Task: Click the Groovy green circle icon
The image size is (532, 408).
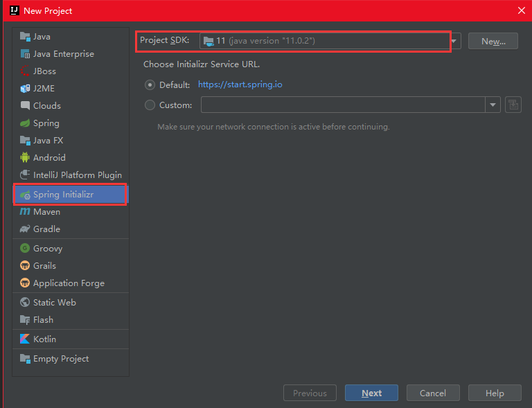Action: [x=25, y=248]
